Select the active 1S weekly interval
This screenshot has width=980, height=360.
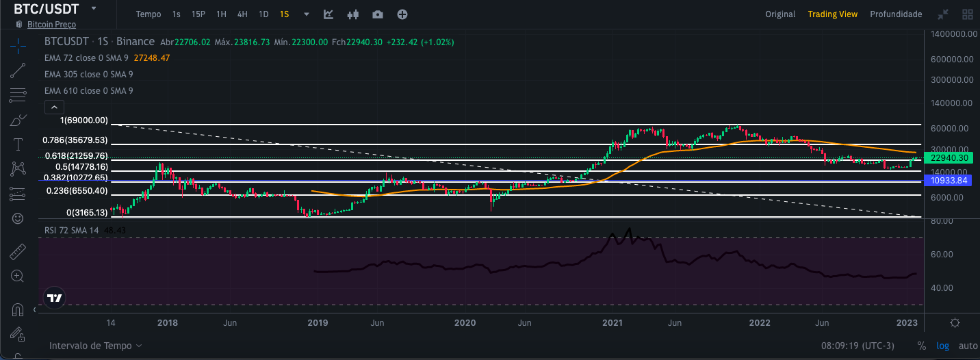[x=285, y=14]
